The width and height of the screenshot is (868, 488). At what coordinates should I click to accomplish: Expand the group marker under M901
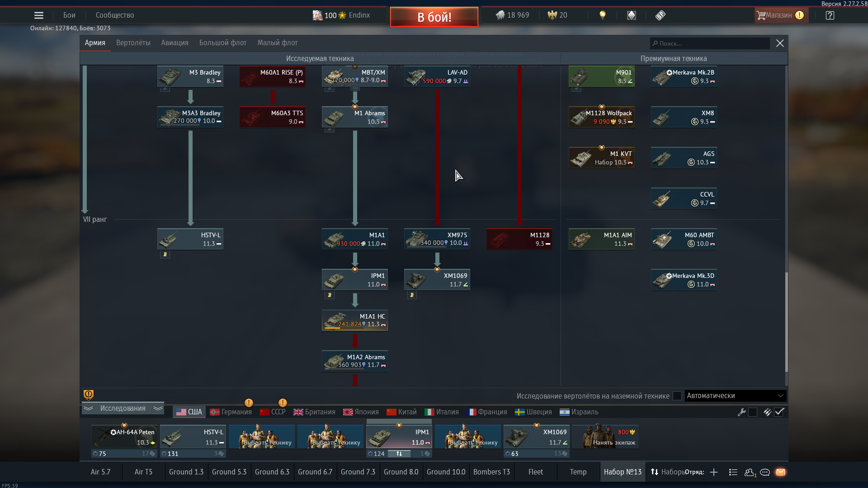tap(576, 89)
